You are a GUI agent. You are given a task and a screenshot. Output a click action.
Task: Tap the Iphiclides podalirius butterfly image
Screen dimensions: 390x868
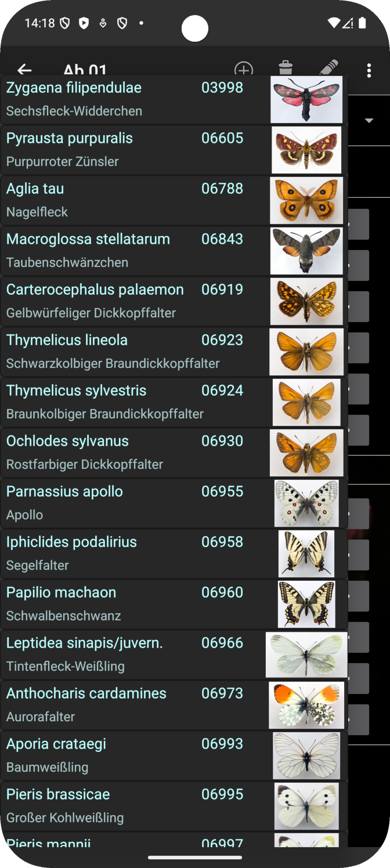pos(306,554)
